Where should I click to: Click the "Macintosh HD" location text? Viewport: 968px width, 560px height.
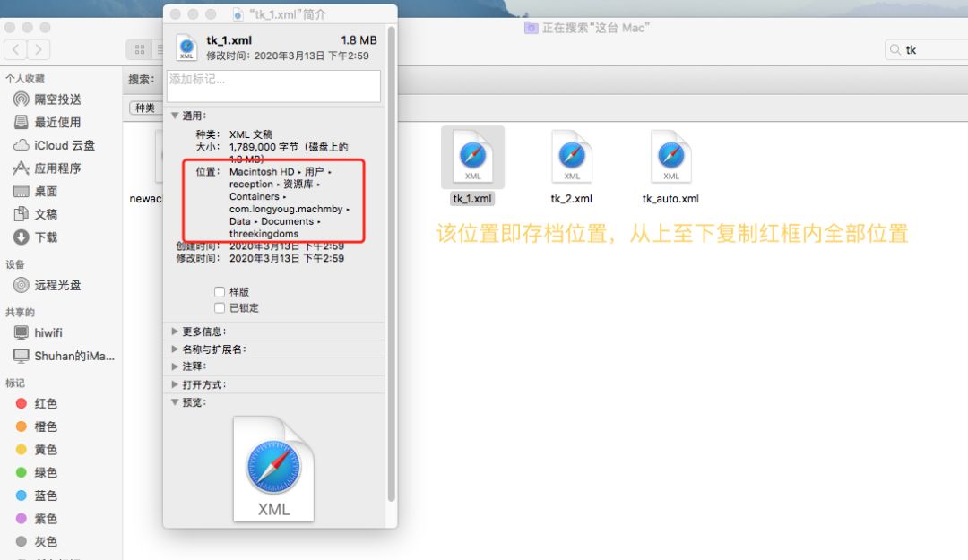click(262, 172)
